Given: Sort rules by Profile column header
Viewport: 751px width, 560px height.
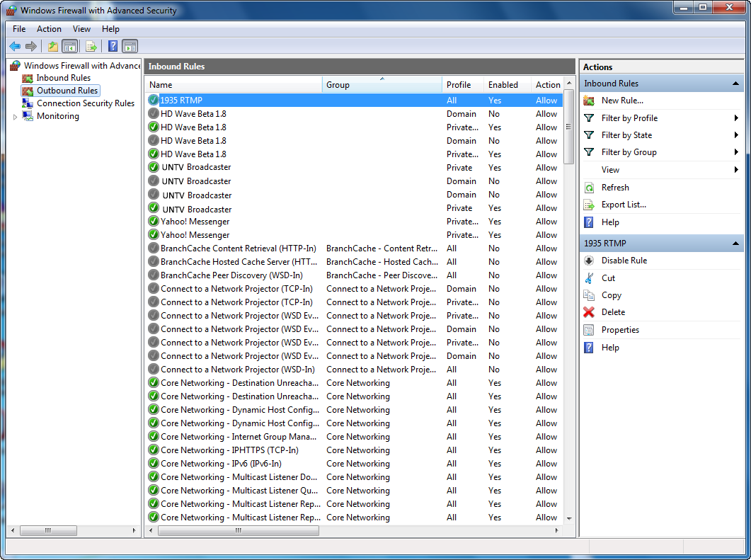Looking at the screenshot, I should (463, 85).
